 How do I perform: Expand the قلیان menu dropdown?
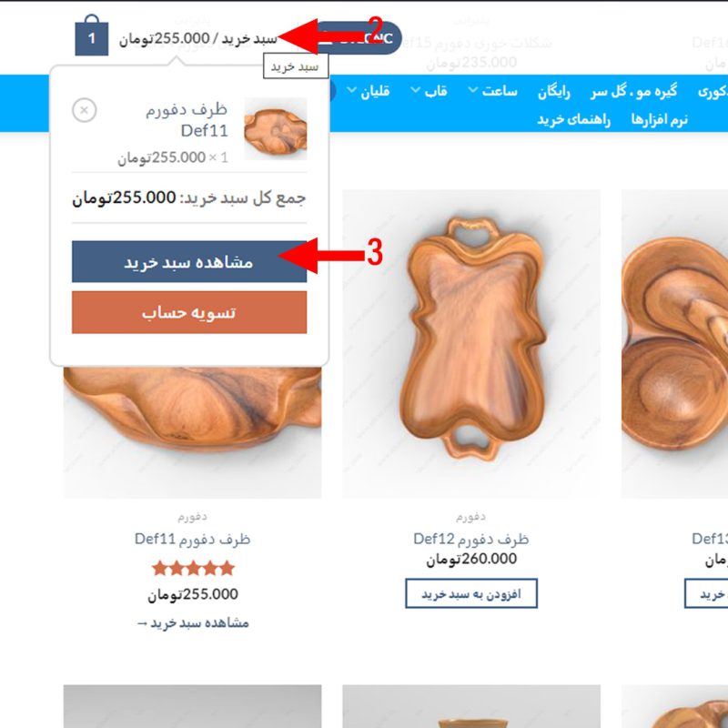tap(369, 91)
